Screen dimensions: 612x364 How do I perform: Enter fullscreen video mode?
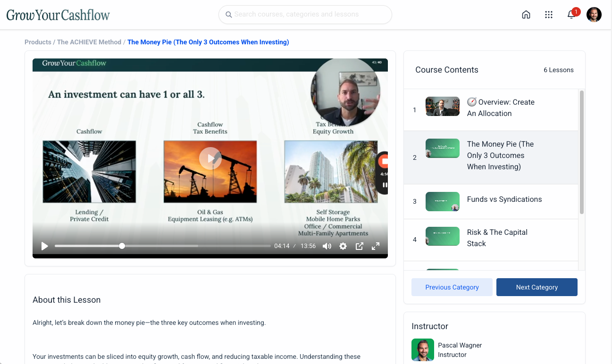[376, 246]
